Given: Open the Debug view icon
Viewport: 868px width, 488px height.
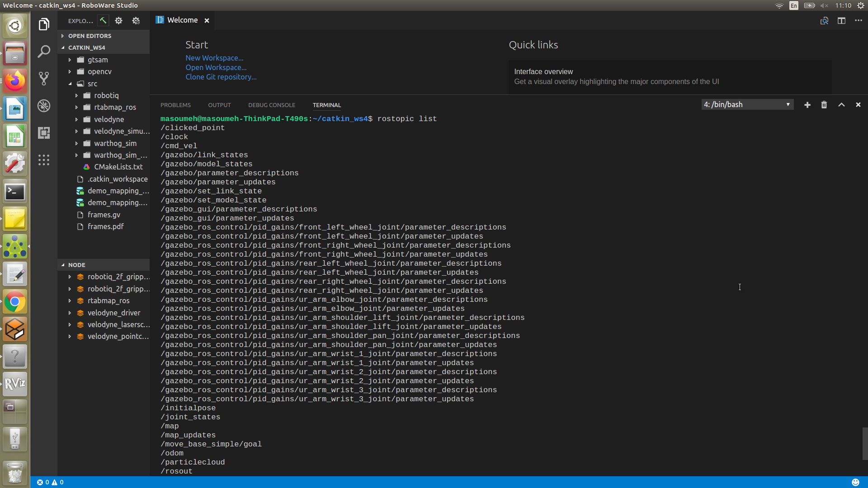Looking at the screenshot, I should pyautogui.click(x=44, y=106).
